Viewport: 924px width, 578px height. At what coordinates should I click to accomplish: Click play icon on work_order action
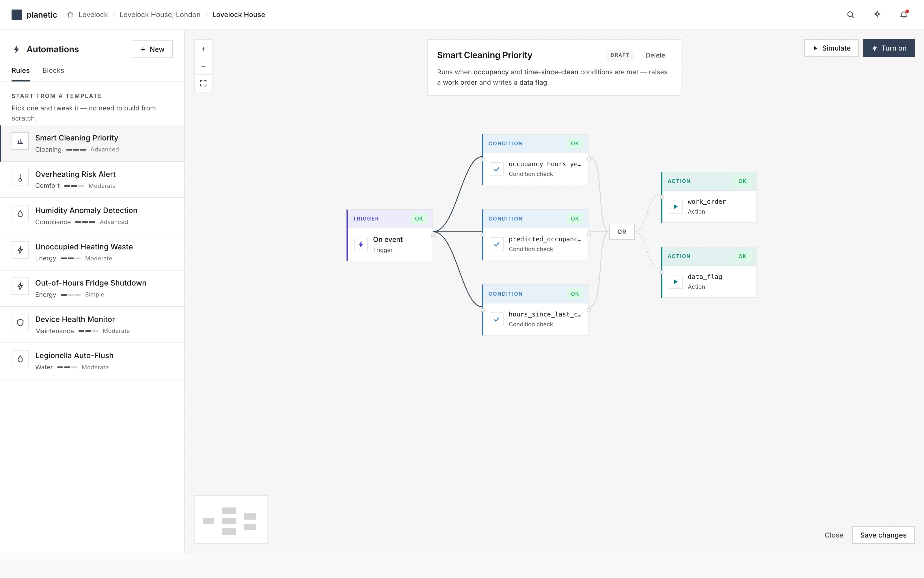tap(675, 206)
